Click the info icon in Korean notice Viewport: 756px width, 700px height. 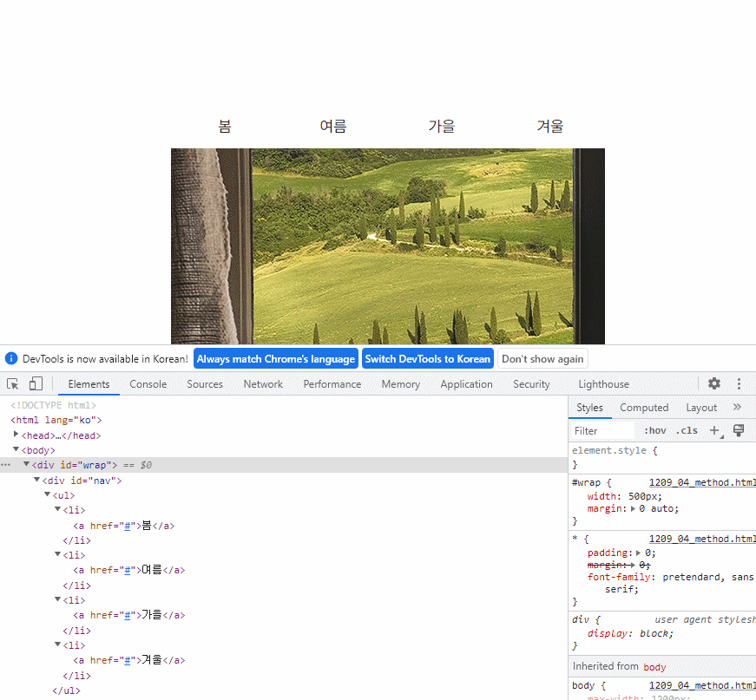pyautogui.click(x=11, y=358)
